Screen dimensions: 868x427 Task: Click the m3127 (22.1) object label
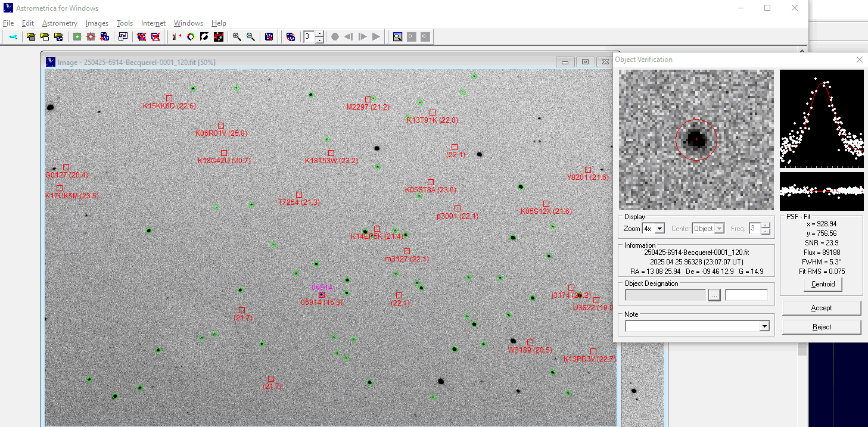click(x=407, y=259)
